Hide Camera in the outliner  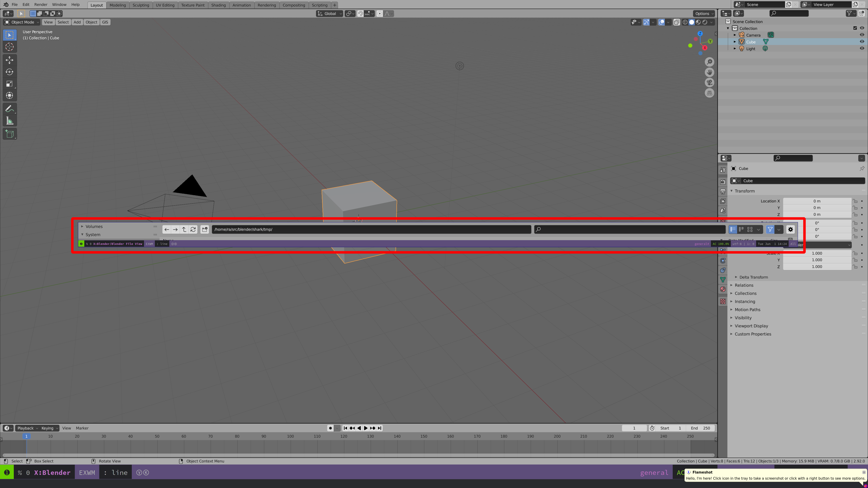point(862,35)
